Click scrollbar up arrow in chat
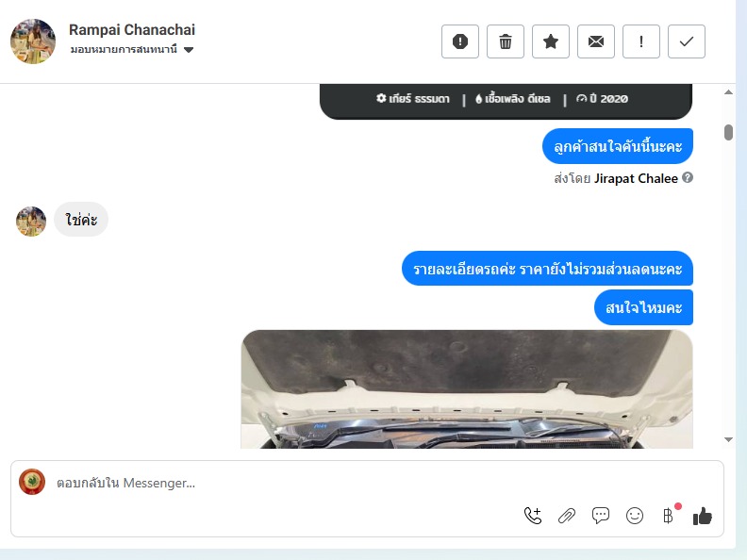The height and width of the screenshot is (560, 747). [x=728, y=92]
